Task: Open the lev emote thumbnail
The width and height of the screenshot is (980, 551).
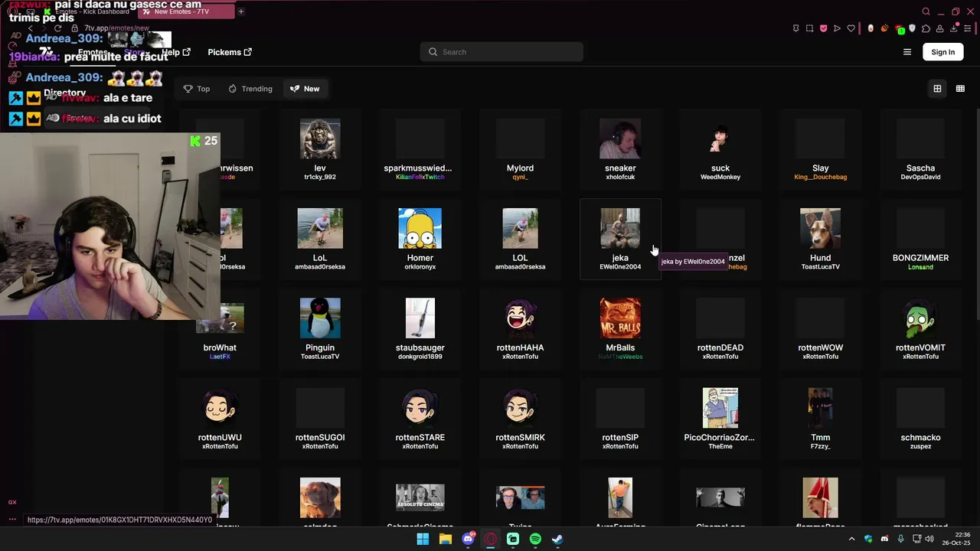Action: (x=320, y=139)
